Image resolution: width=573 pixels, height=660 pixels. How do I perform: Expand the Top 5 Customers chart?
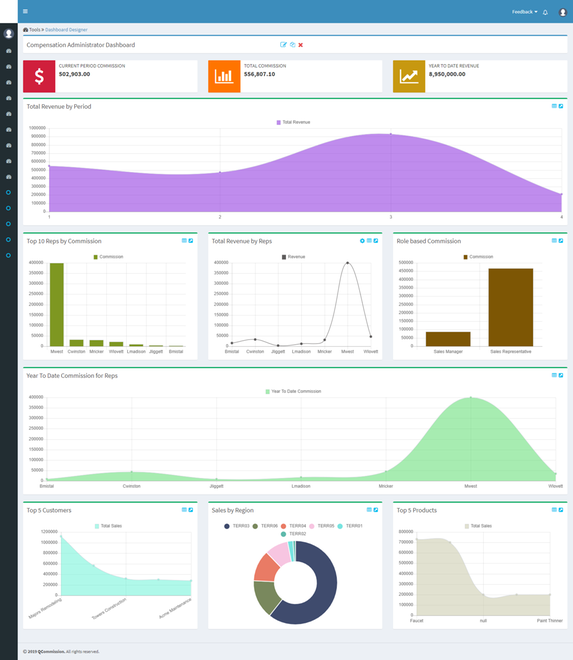click(191, 510)
